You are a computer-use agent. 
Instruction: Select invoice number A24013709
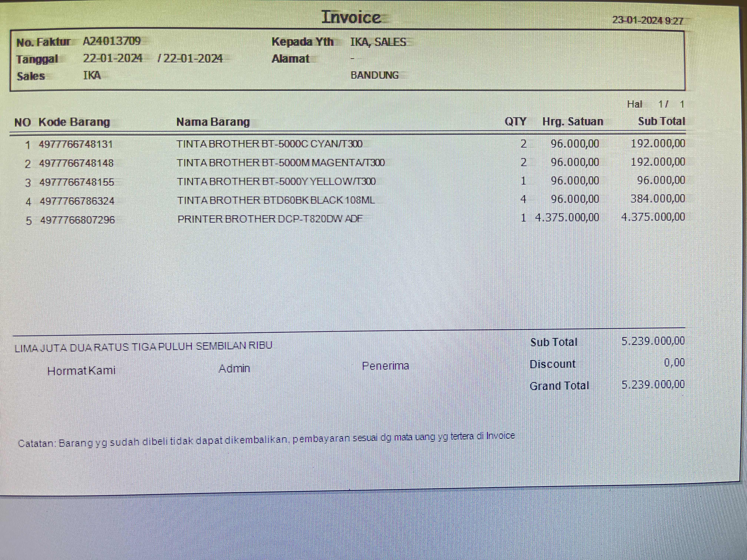(x=112, y=41)
